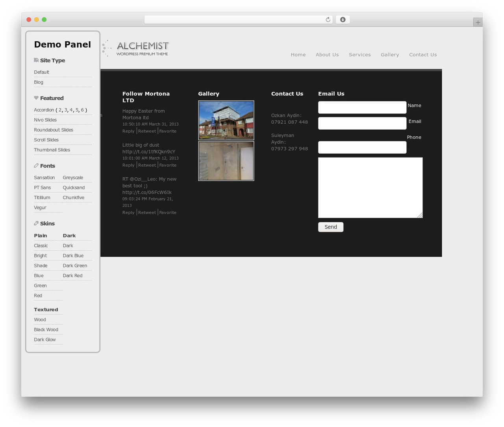504x427 pixels.
Task: Choose Thumbnail Slides option
Action: pos(52,150)
